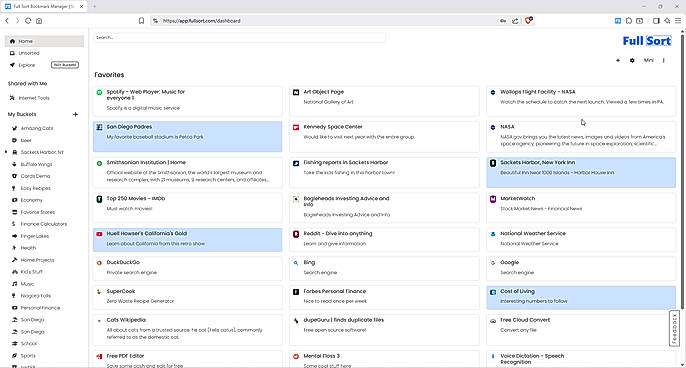Click Buffalo Wings bucket icon

click(14, 164)
